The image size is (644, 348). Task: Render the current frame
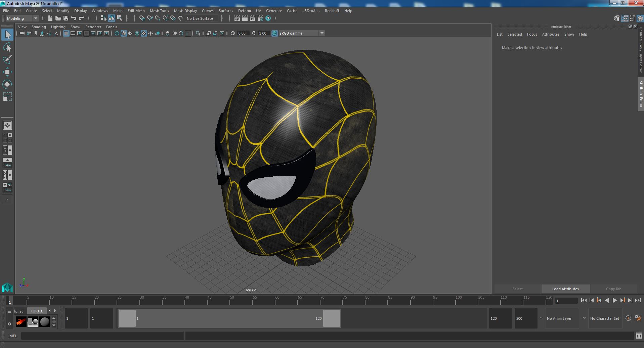tap(245, 18)
